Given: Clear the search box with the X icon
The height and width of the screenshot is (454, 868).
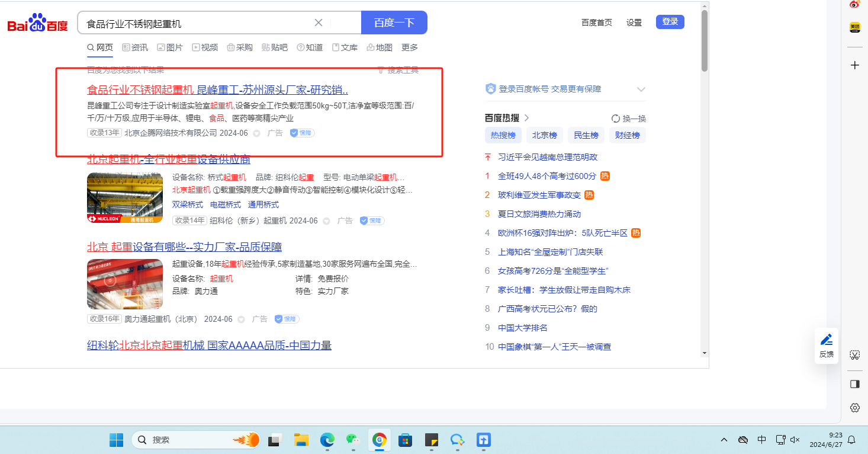Looking at the screenshot, I should (318, 23).
